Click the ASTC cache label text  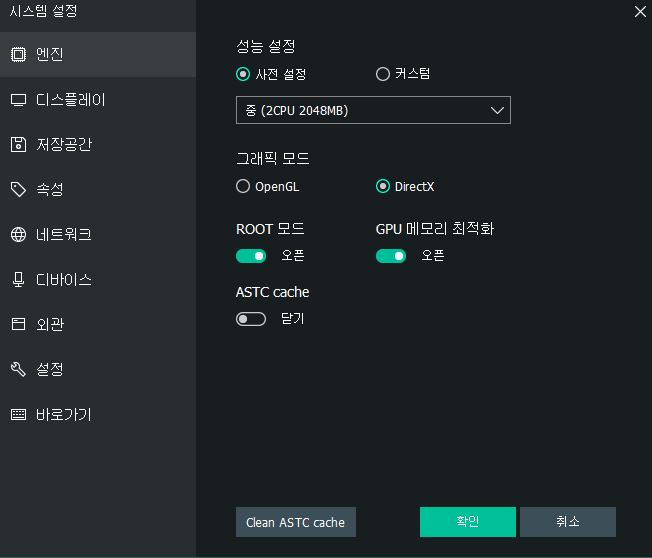pyautogui.click(x=272, y=292)
